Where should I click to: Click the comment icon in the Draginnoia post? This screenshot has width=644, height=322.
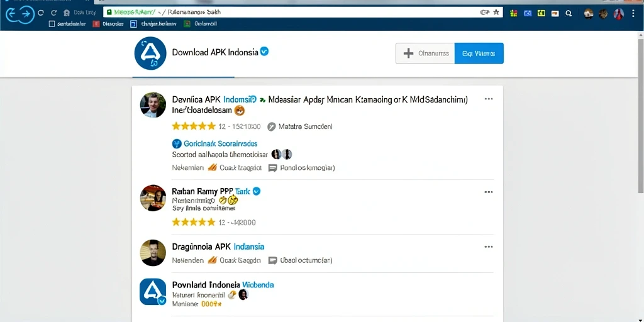(x=273, y=260)
